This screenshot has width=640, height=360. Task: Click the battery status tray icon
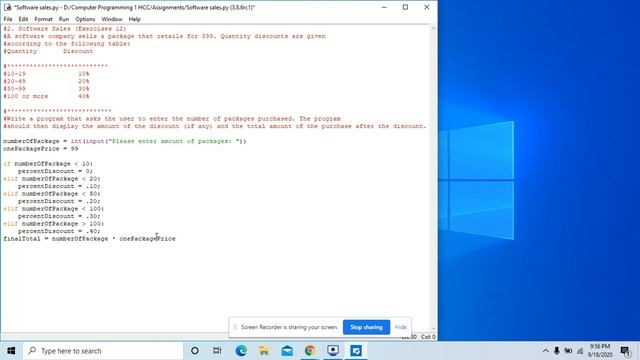pyautogui.click(x=568, y=351)
